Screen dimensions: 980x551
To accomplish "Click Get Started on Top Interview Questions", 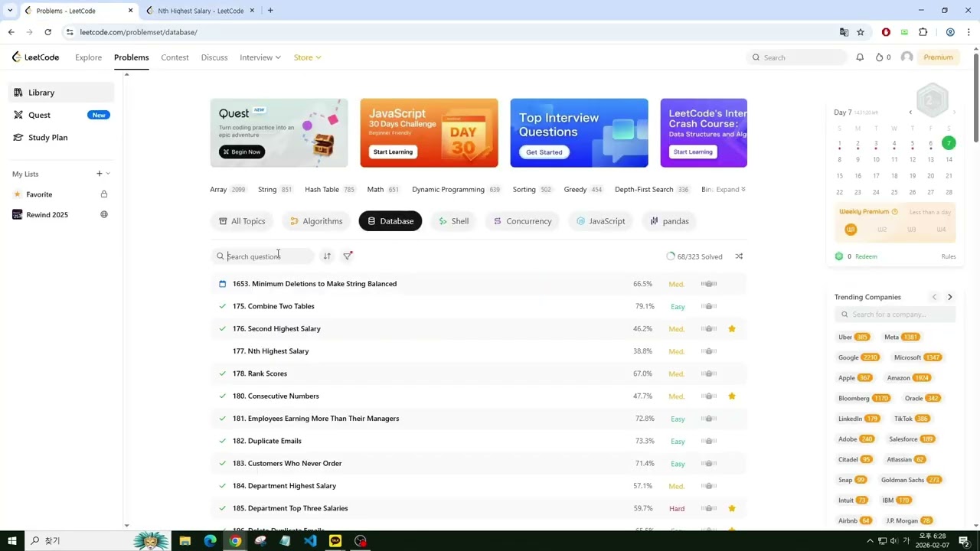I will 544,152.
